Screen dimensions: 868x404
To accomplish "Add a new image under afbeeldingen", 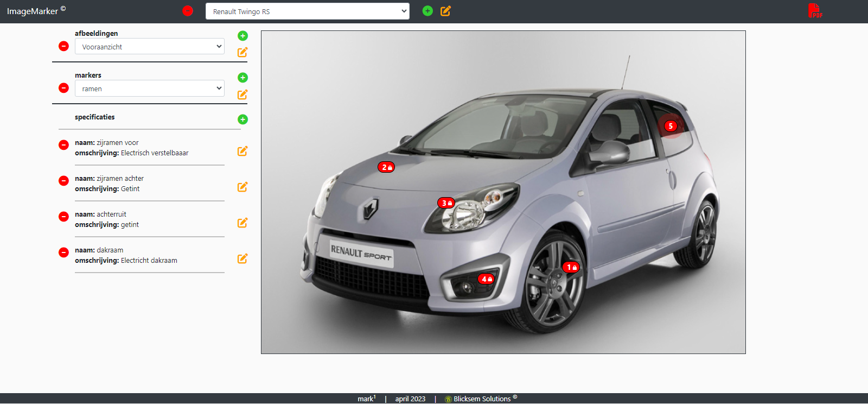I will coord(242,36).
